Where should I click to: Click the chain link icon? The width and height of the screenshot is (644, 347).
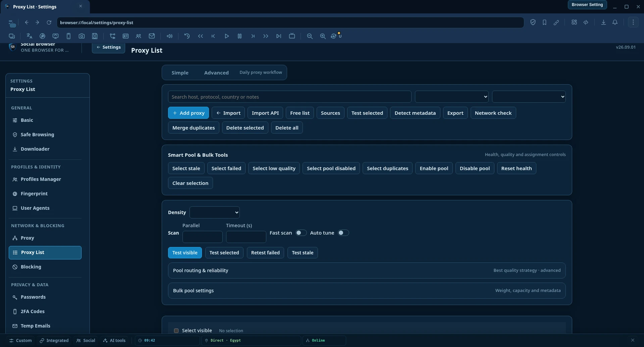click(x=556, y=22)
